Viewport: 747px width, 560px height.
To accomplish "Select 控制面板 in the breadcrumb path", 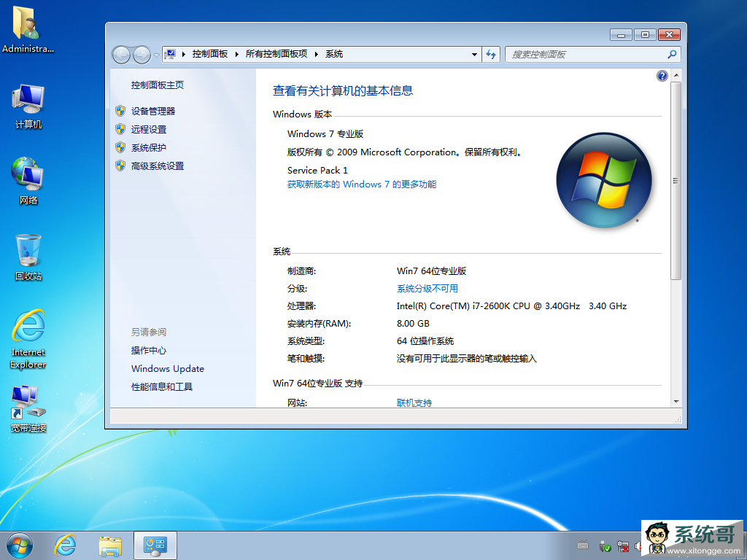I will (x=210, y=54).
